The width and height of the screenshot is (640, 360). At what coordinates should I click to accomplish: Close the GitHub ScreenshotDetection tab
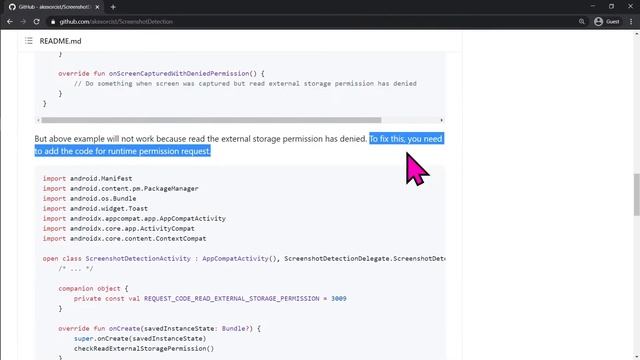tap(97, 7)
